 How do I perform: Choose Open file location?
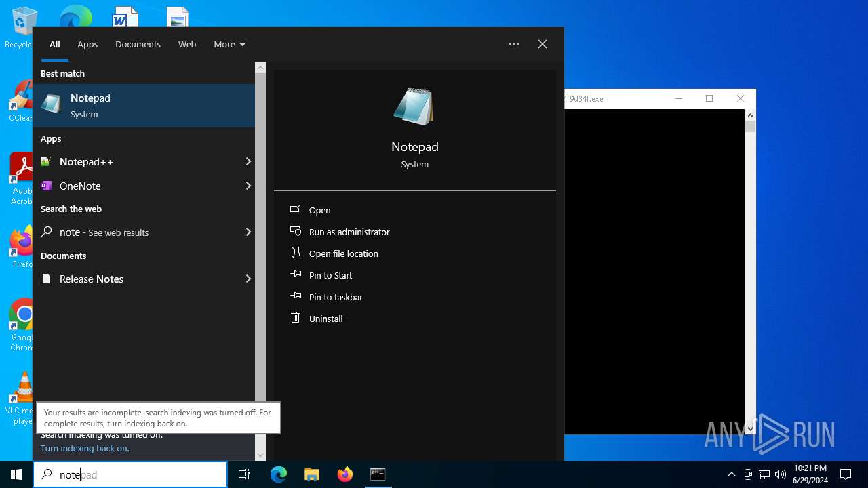[344, 253]
